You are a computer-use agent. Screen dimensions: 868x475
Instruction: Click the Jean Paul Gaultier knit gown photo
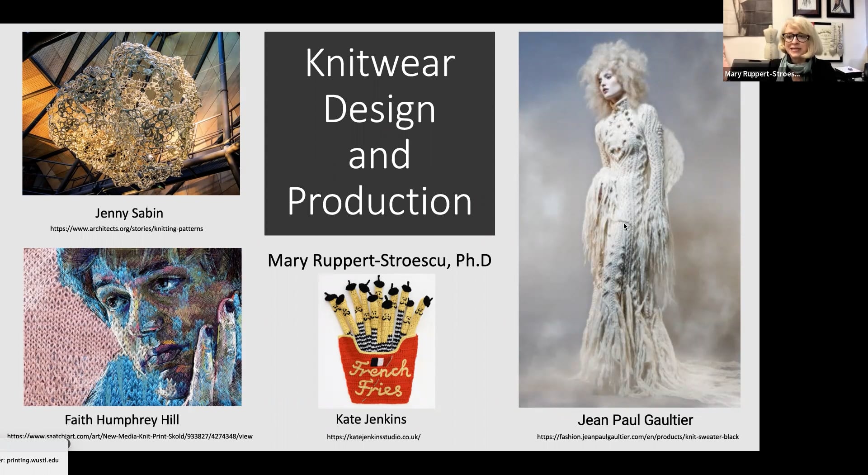coord(629,219)
